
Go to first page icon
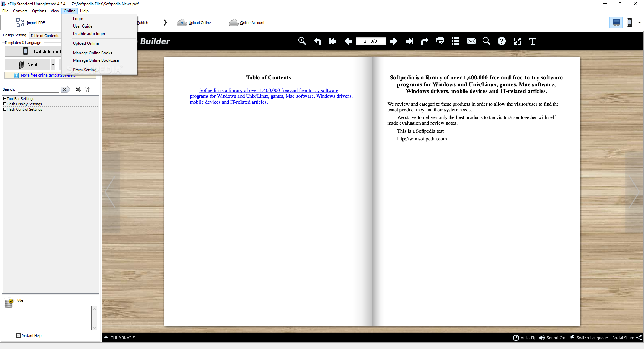(333, 41)
